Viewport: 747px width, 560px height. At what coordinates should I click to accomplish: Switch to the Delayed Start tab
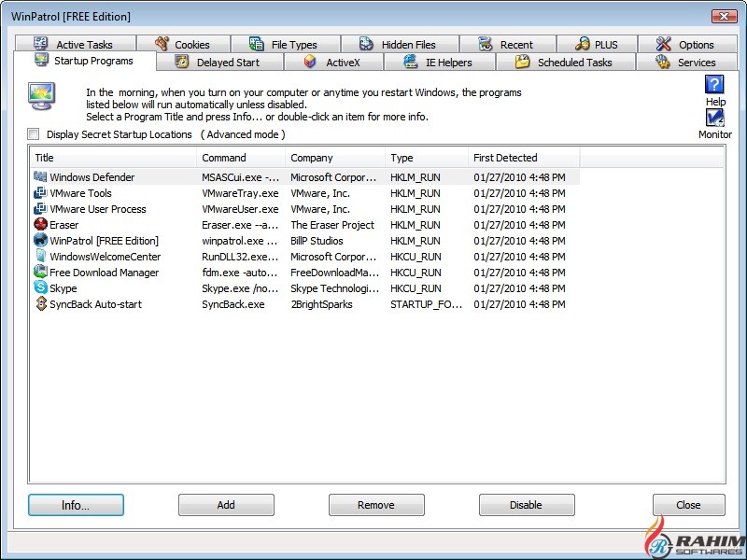(x=220, y=62)
